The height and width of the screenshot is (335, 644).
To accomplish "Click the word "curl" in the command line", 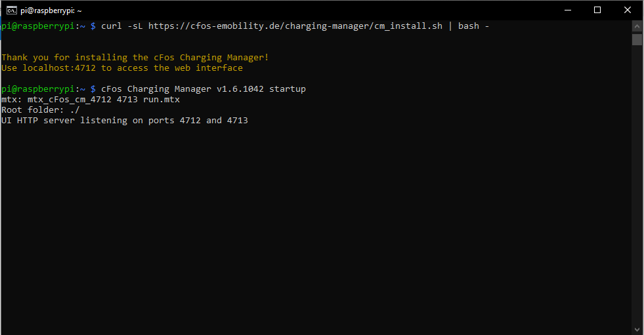I will (x=112, y=26).
